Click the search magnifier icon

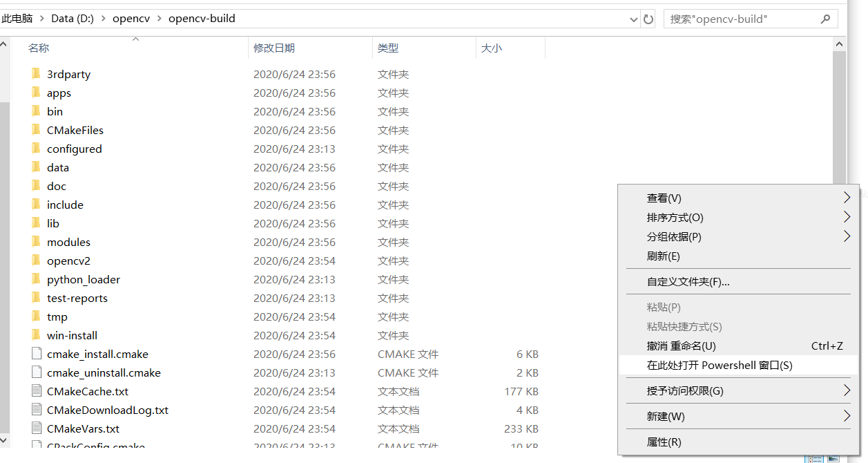click(x=826, y=19)
